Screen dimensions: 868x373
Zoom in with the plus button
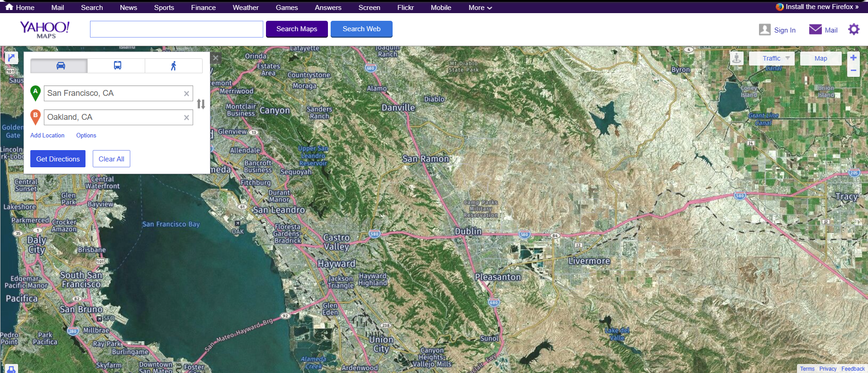(853, 58)
